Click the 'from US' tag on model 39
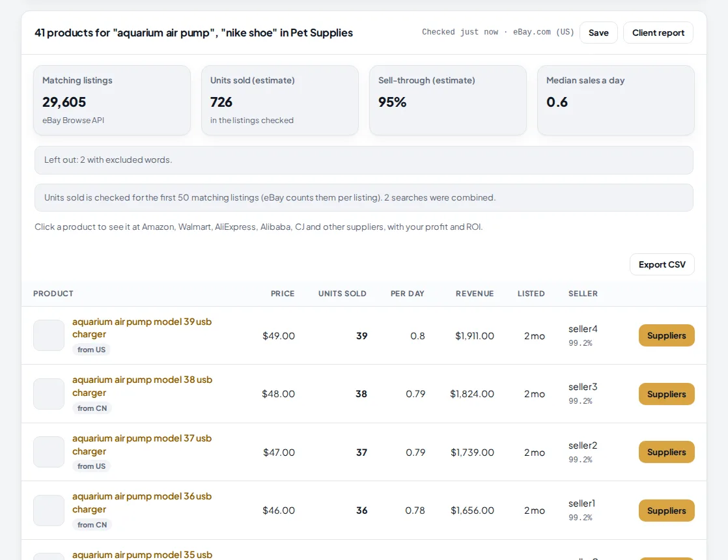 point(91,350)
